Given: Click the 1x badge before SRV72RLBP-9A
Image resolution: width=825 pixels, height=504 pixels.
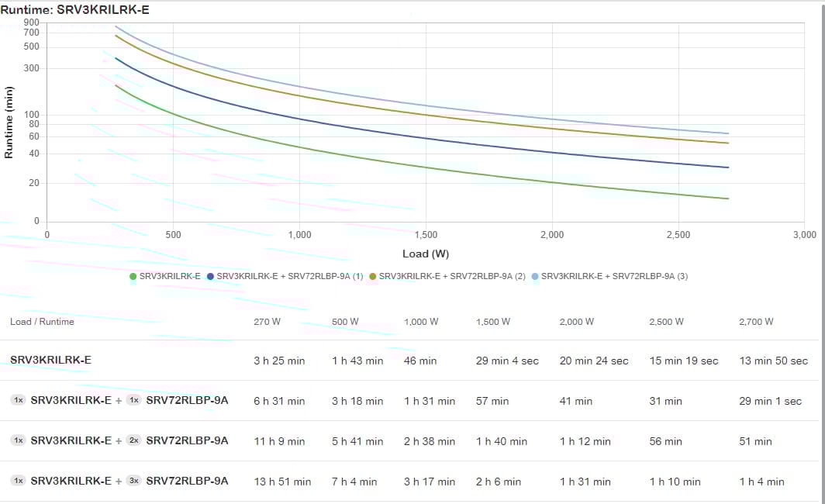Looking at the screenshot, I should click(133, 400).
